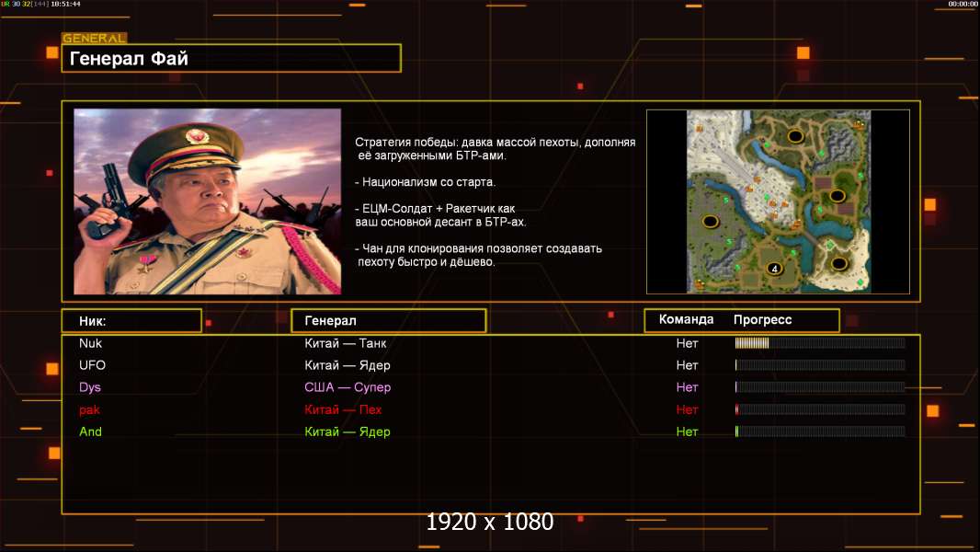The width and height of the screenshot is (980, 552).
Task: Click the green "Нет" team for And
Action: coord(687,431)
